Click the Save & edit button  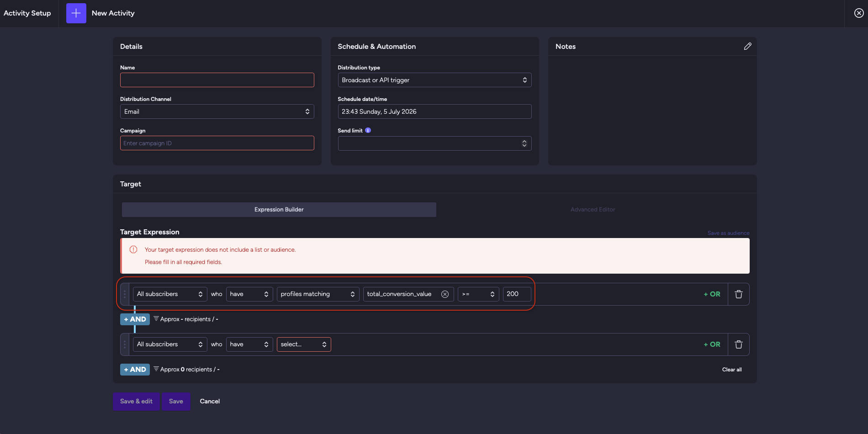click(x=136, y=402)
